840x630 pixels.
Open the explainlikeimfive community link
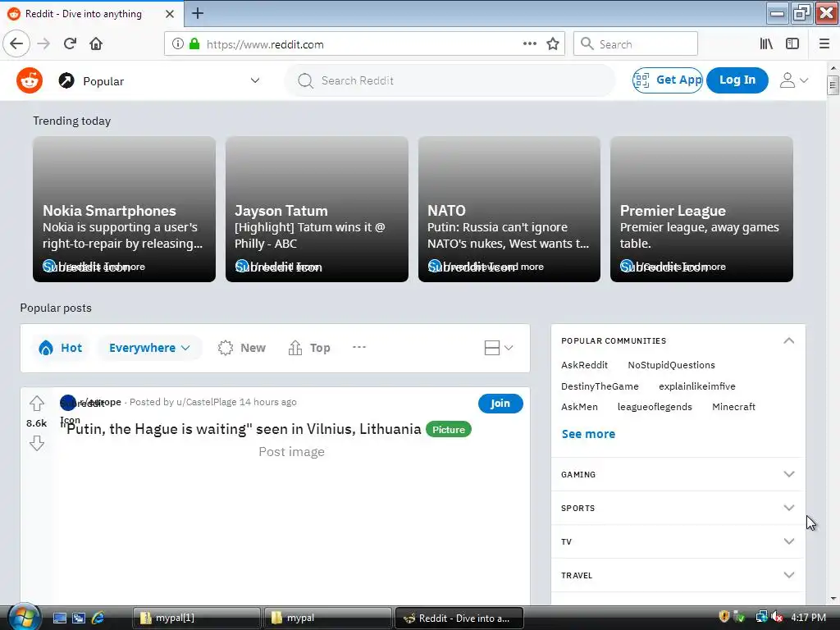[x=697, y=386]
